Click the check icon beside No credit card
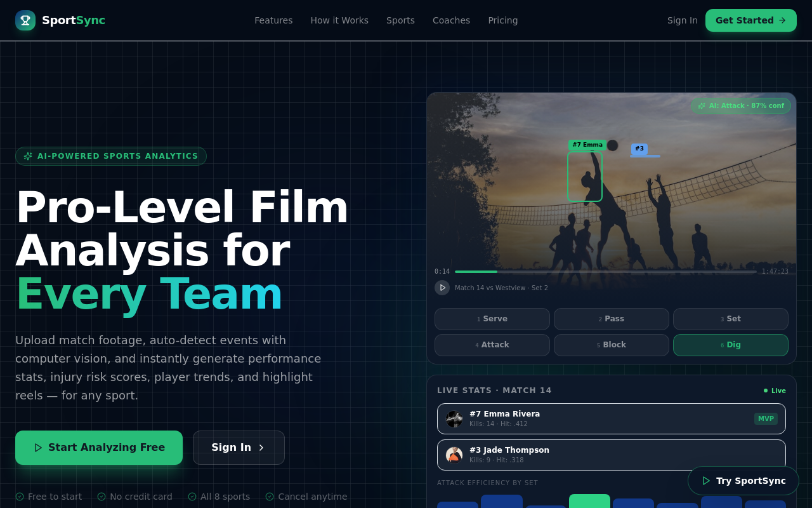The height and width of the screenshot is (508, 812). click(101, 497)
